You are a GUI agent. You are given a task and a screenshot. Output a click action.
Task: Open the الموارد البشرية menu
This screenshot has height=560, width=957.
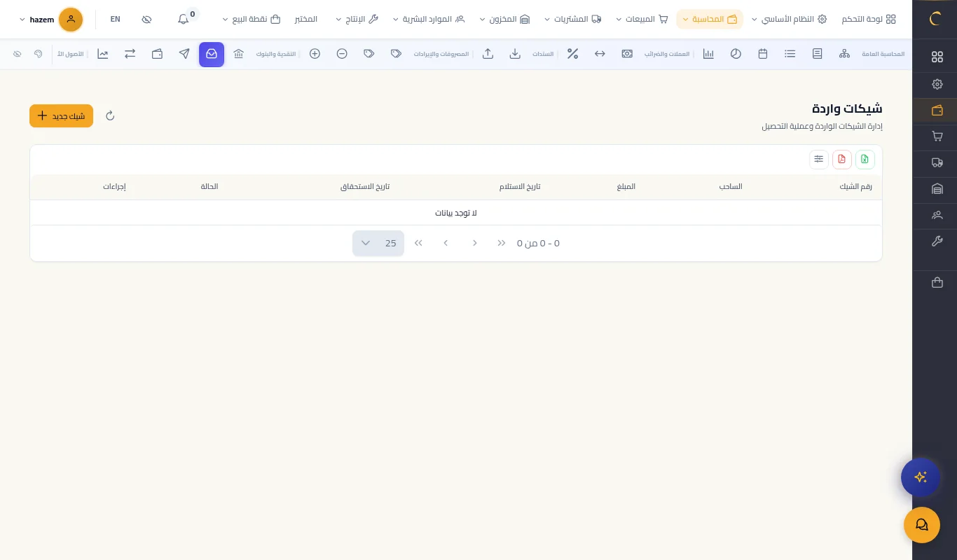pos(429,19)
